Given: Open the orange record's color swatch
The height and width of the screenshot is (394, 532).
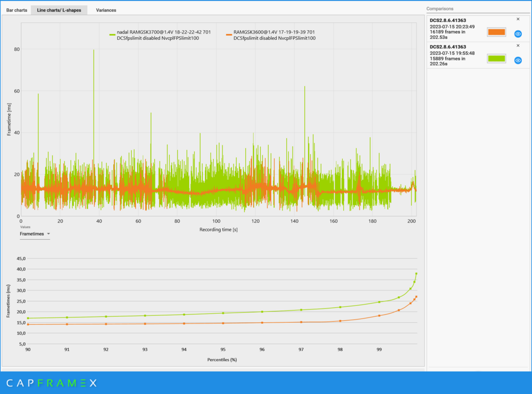Looking at the screenshot, I should pyautogui.click(x=497, y=32).
